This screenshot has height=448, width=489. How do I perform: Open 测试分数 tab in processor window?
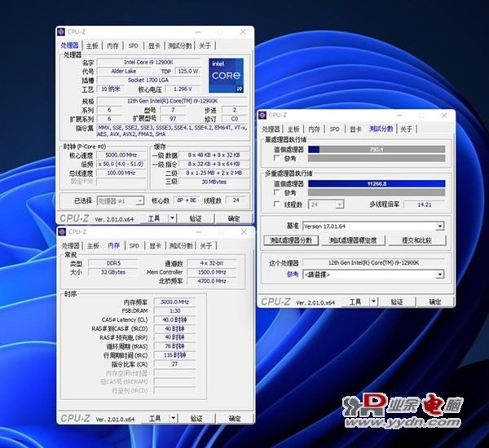pyautogui.click(x=179, y=46)
